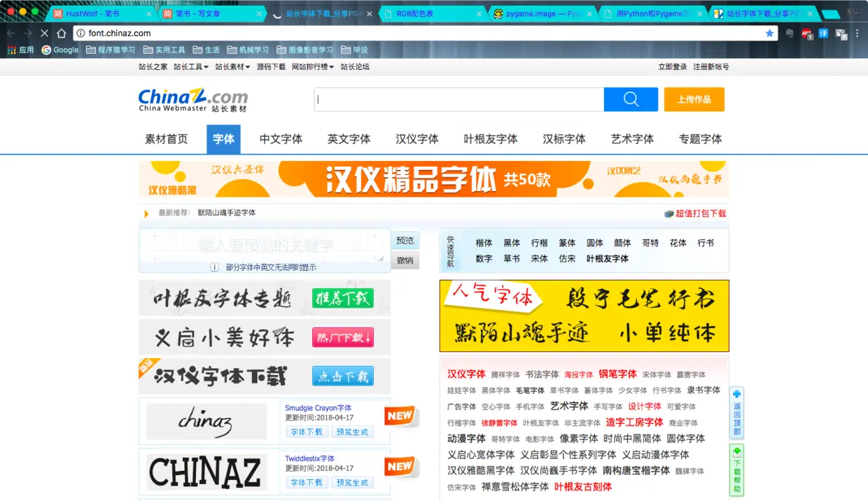
Task: Open the 应用 apps grid shortcut
Action: pos(20,50)
